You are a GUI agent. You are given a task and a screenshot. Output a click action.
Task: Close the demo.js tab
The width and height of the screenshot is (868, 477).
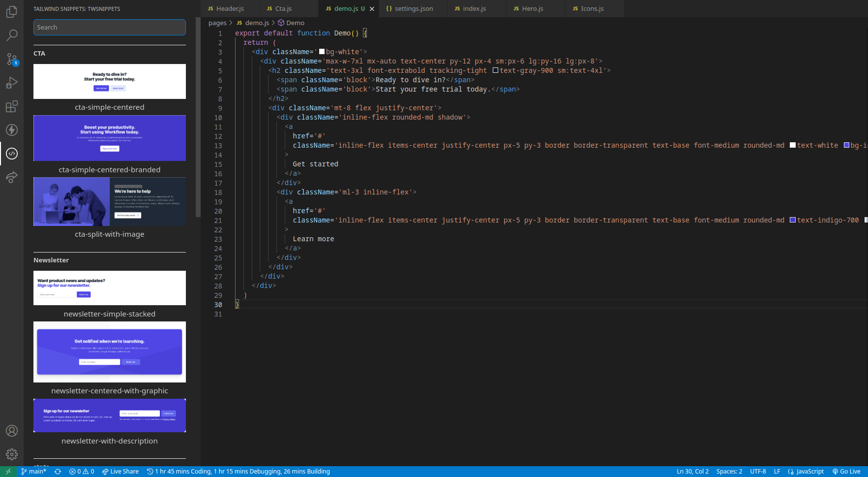[372, 9]
